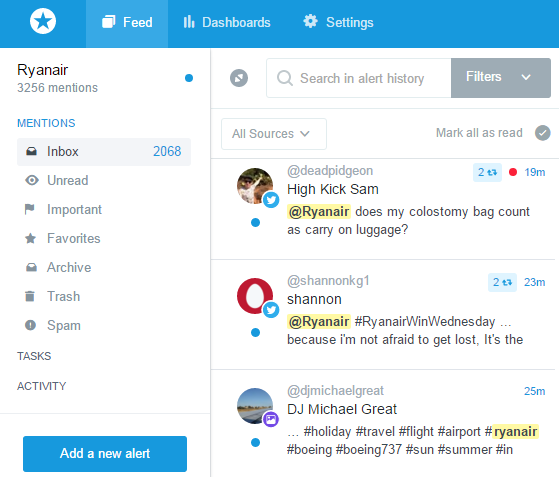
Task: Click the Search in alert history field
Action: [x=359, y=78]
